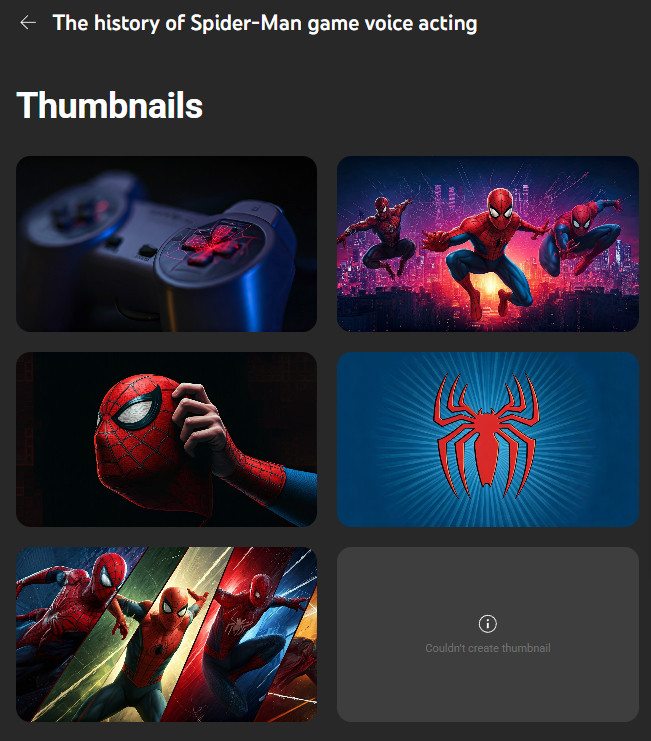Select the diagonal-striped Spider-Man collage thumbnail
The image size is (651, 741).
(166, 634)
